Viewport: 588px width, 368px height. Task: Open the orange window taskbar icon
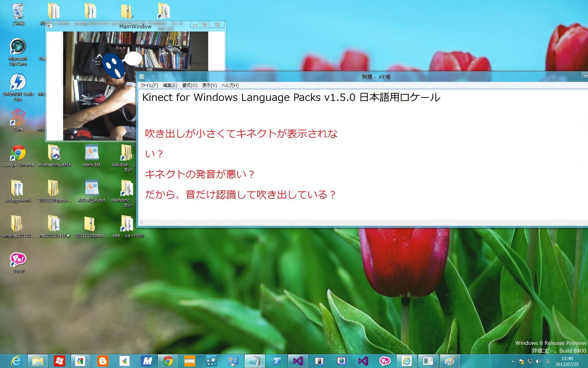[x=190, y=361]
